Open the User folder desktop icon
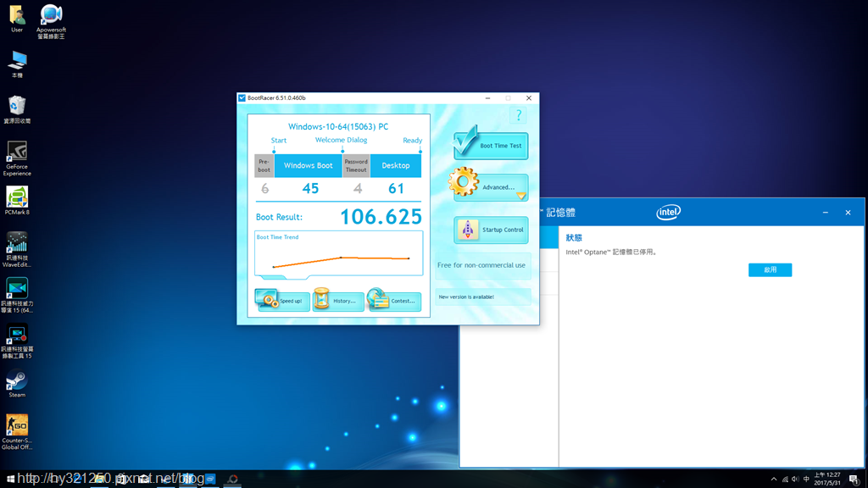The image size is (868, 488). [x=17, y=19]
